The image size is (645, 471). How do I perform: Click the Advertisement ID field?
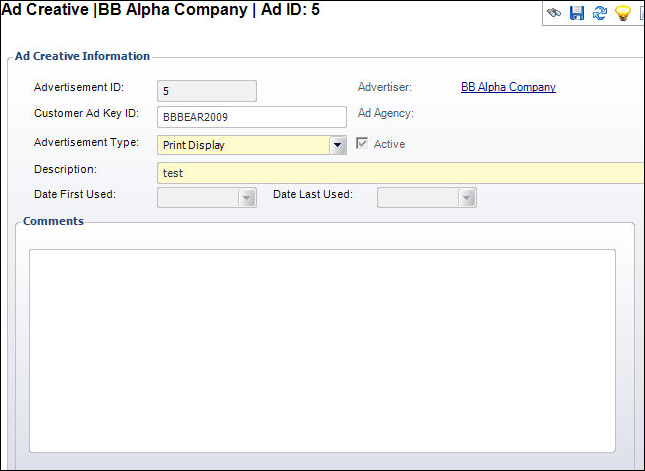point(207,91)
